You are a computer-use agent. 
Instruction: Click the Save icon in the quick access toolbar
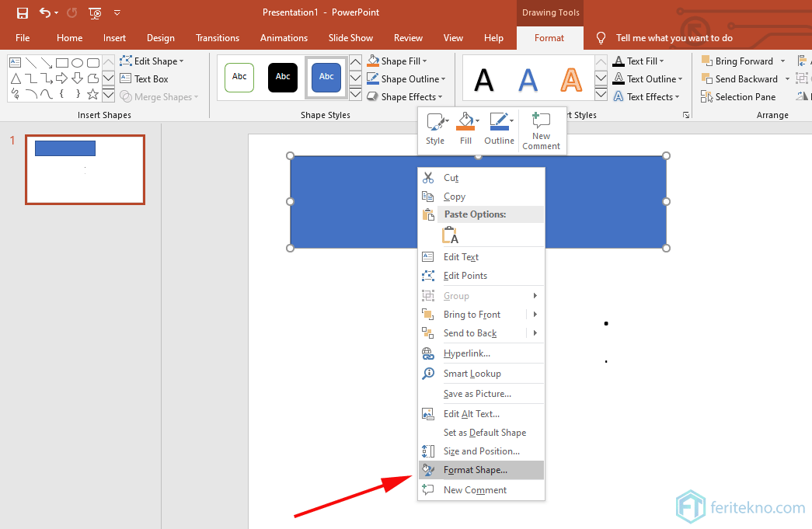[x=23, y=13]
